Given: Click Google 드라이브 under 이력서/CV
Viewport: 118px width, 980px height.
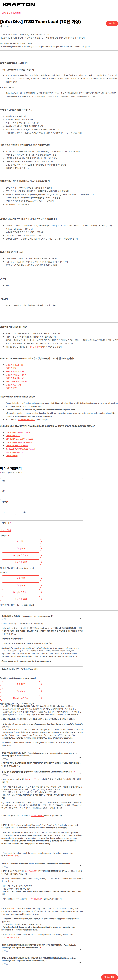Looking at the screenshot, I should (x=21, y=555).
